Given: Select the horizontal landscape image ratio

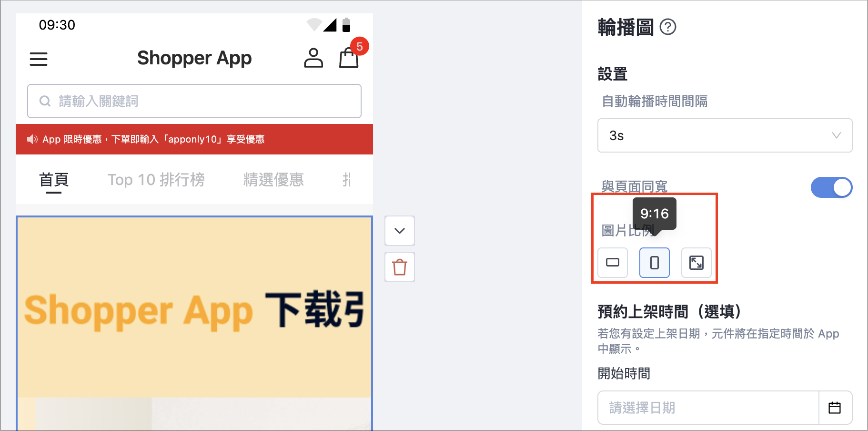Looking at the screenshot, I should pos(613,262).
